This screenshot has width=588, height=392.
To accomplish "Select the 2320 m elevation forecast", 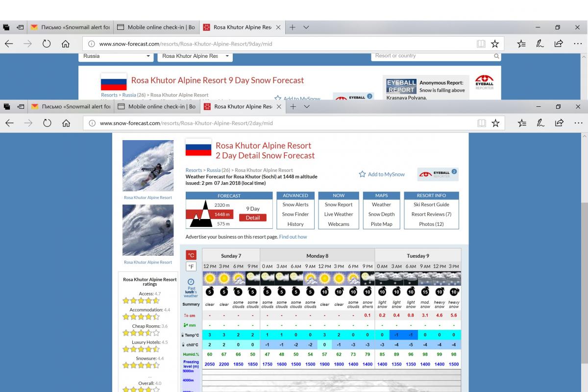I will tap(222, 205).
